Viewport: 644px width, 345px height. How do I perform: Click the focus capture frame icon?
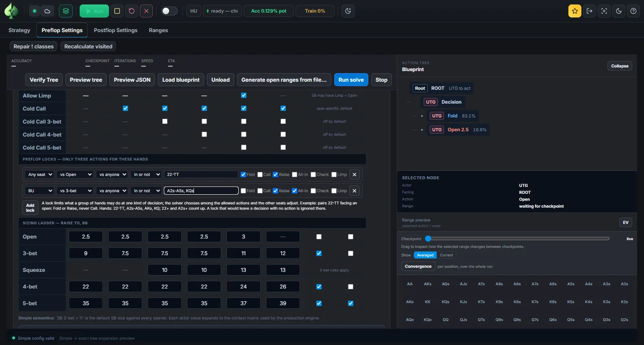click(604, 11)
